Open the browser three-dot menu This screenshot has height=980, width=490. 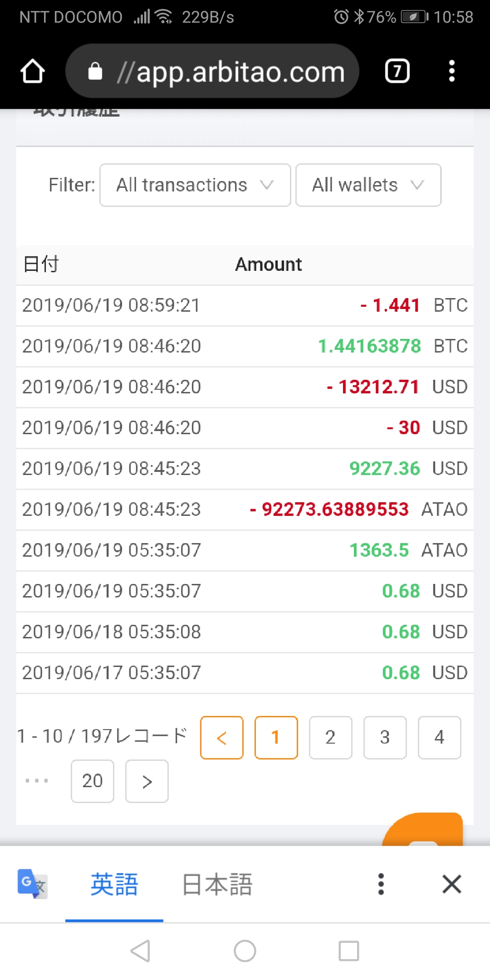coord(451,71)
